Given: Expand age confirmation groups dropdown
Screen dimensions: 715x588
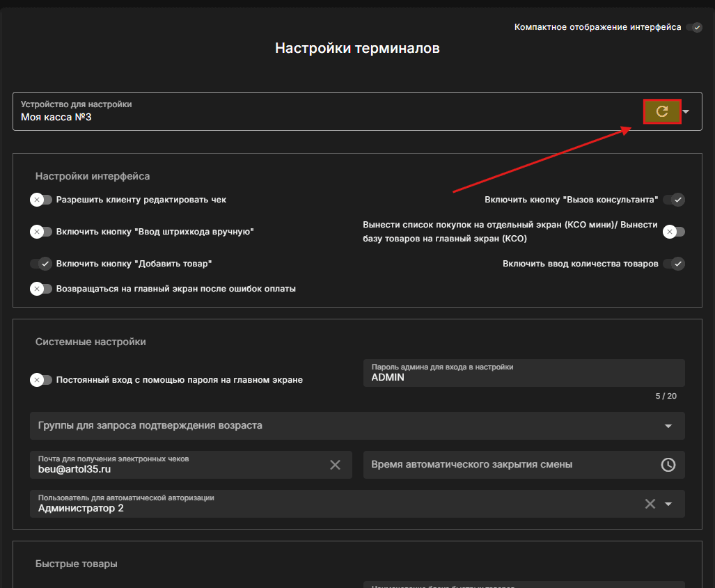Looking at the screenshot, I should 668,426.
